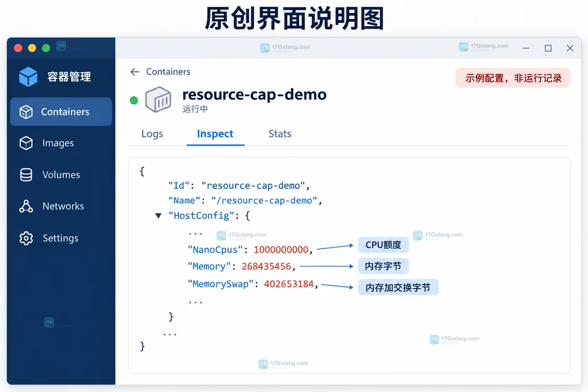Open the Volumes section

pyautogui.click(x=61, y=174)
